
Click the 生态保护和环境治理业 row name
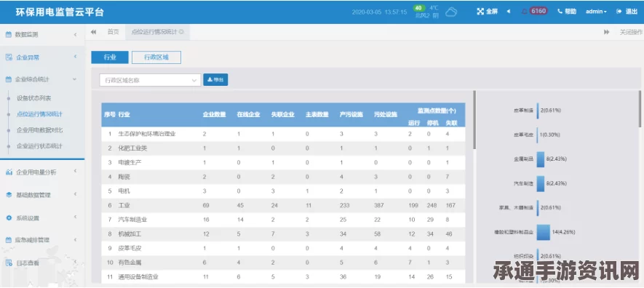point(147,134)
